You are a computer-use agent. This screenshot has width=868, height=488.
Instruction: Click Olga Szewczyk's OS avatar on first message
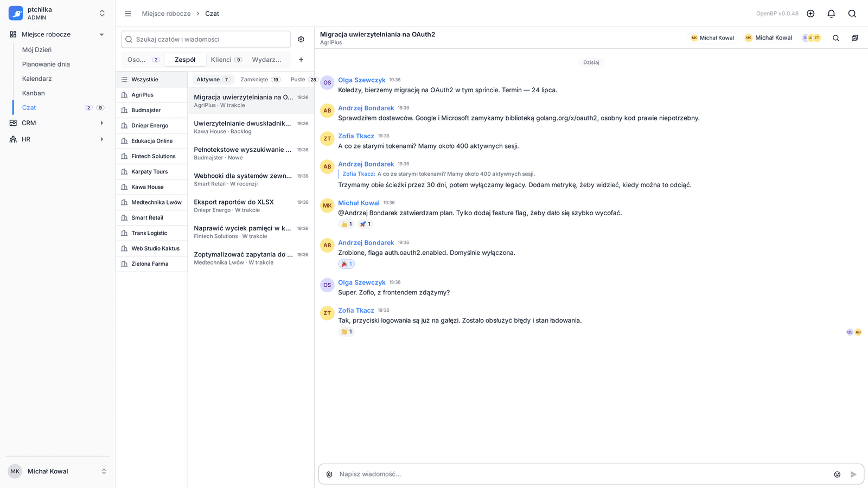(327, 83)
